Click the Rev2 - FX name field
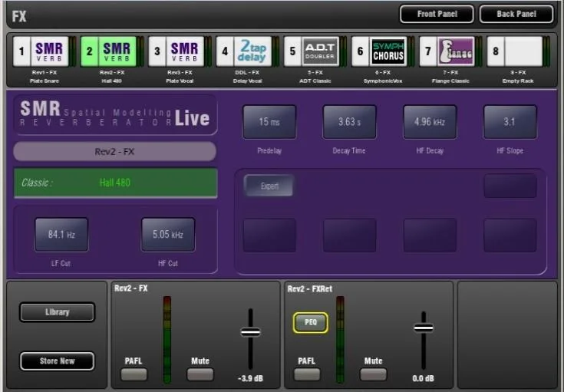 click(115, 152)
